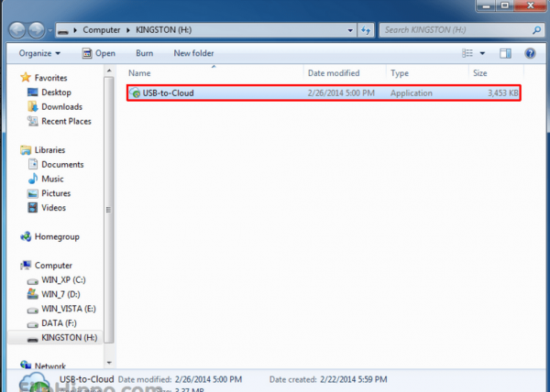Open the Pictures library

click(x=56, y=193)
